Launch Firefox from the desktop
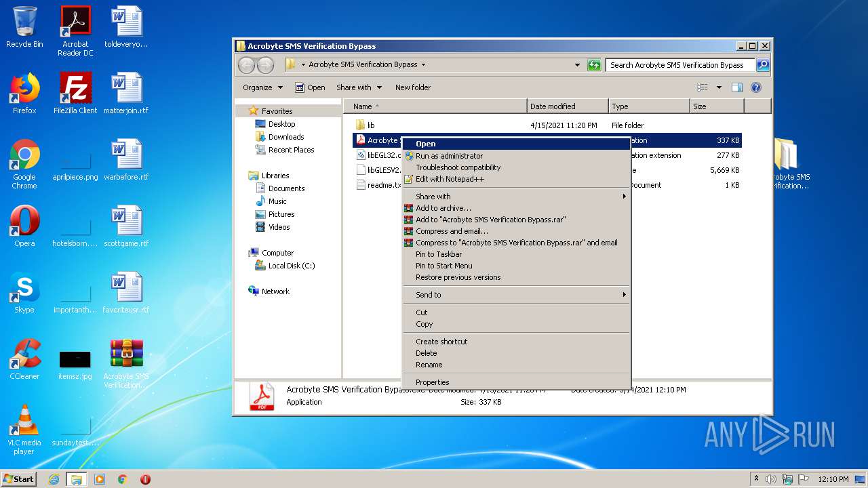The image size is (868, 488). 24,94
